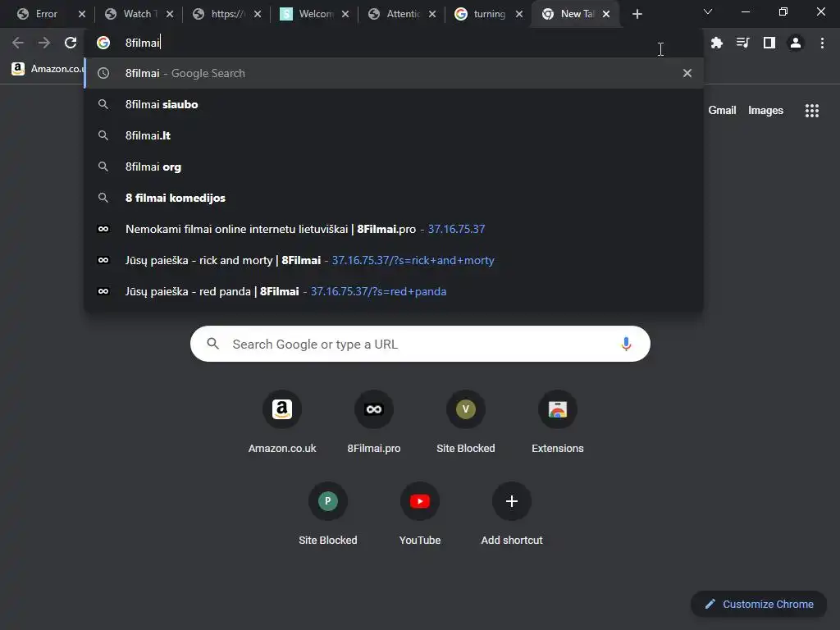Image resolution: width=840 pixels, height=630 pixels.
Task: Switch to the Error tab
Action: [47, 14]
